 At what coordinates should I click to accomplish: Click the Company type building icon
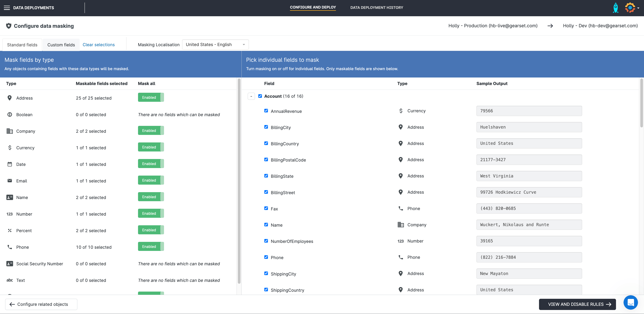10,131
